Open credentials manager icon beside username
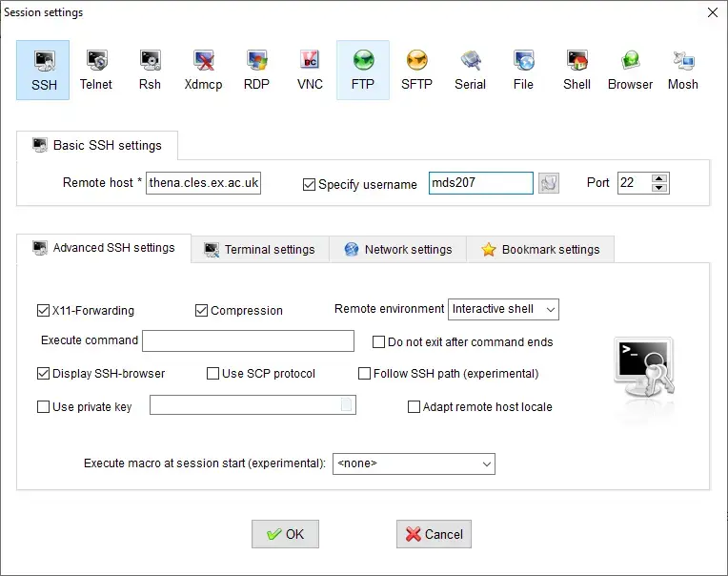This screenshot has width=728, height=576. (548, 183)
